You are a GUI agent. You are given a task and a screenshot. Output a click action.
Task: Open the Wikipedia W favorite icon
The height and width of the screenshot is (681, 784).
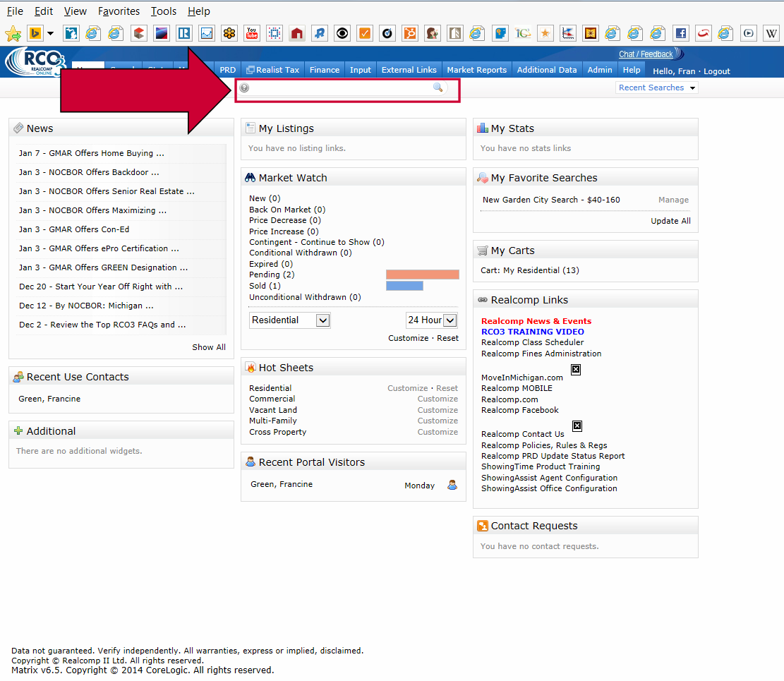coord(771,33)
